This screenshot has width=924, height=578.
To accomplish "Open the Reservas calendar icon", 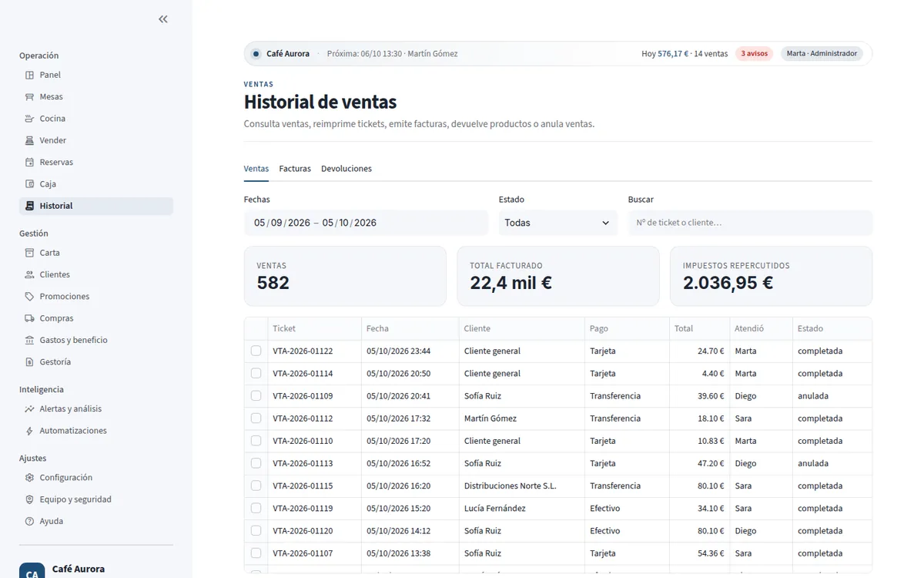I will 29,163.
